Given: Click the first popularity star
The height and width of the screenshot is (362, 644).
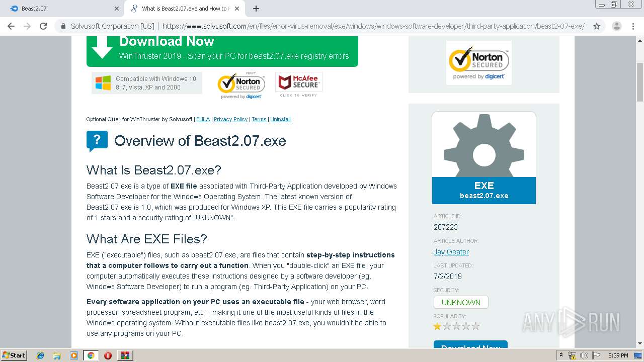Looking at the screenshot, I should [437, 326].
